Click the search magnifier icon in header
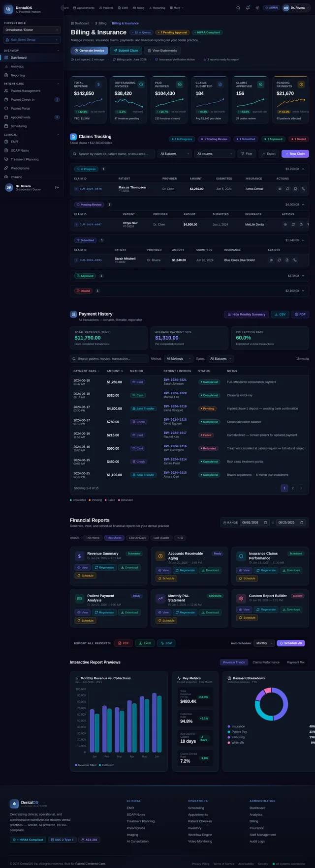Image resolution: width=315 pixels, height=868 pixels. tap(238, 8)
